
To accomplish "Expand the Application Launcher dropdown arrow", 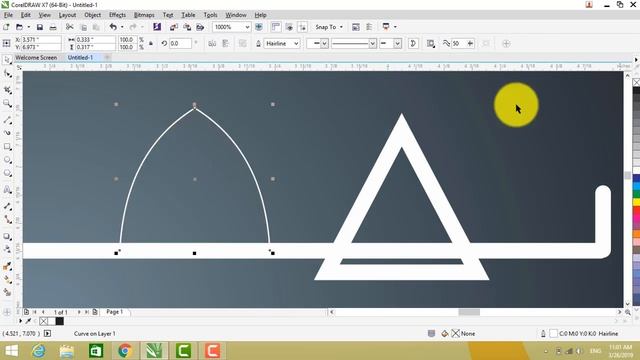I will [395, 27].
